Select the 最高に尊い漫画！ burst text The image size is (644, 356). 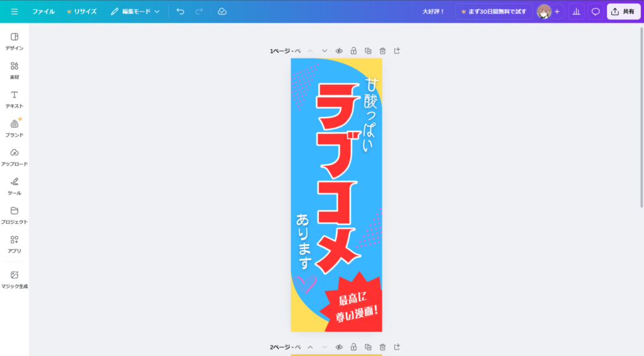(356, 307)
